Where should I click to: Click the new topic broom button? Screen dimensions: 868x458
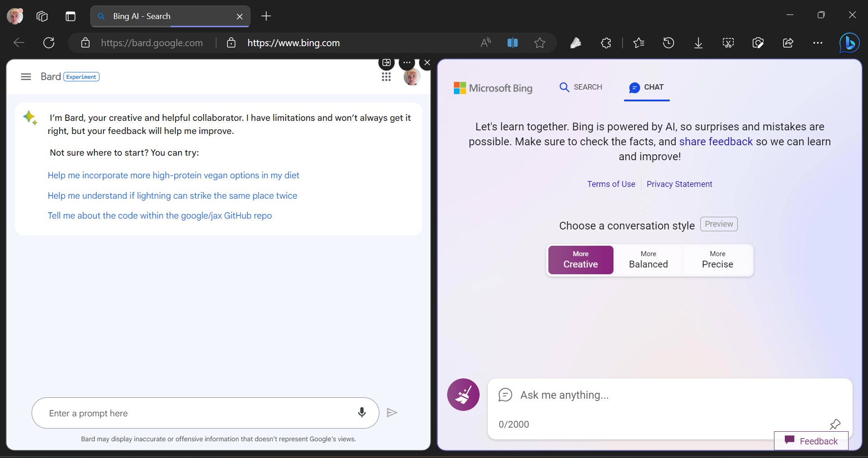tap(463, 395)
